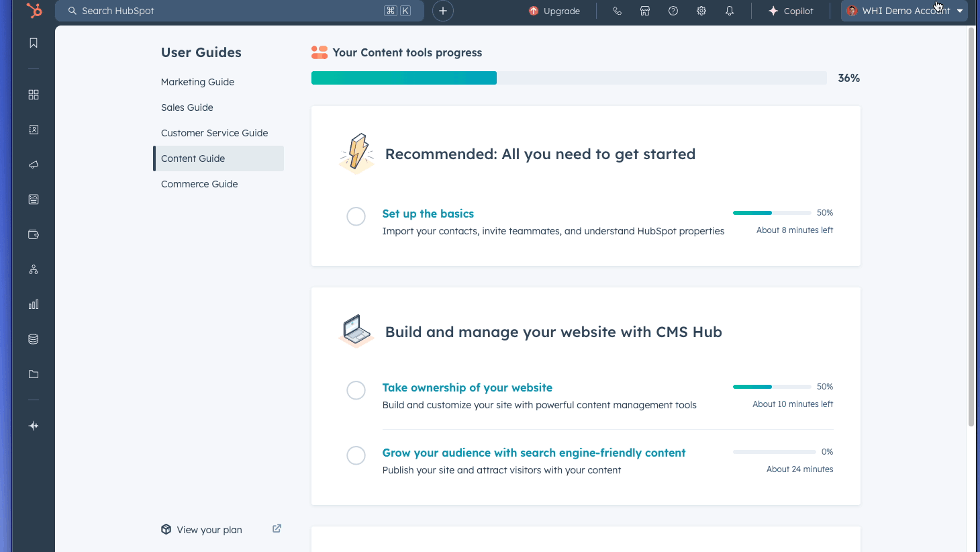The height and width of the screenshot is (552, 980).
Task: Open the Data Management database icon
Action: pyautogui.click(x=33, y=339)
